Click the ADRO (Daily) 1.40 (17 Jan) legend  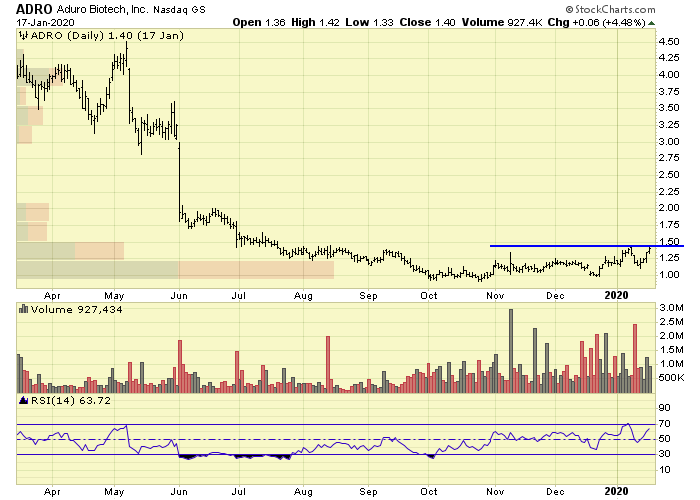tap(107, 36)
